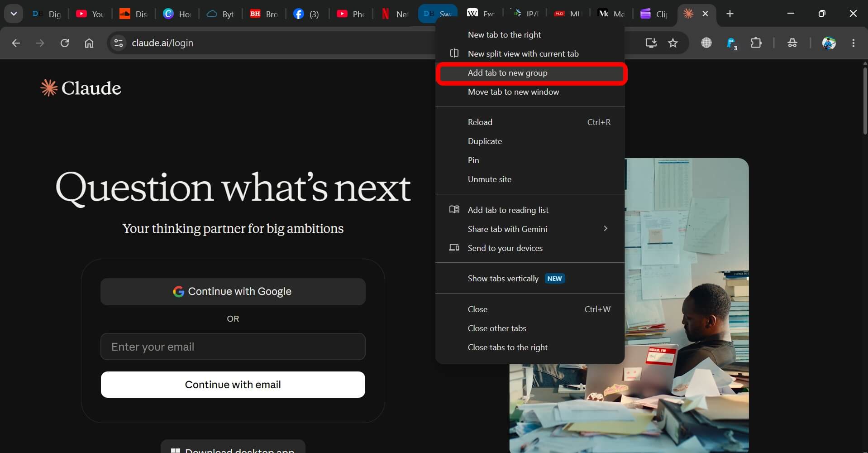
Task: Switch to the 'Bro' BH tab
Action: 264,14
